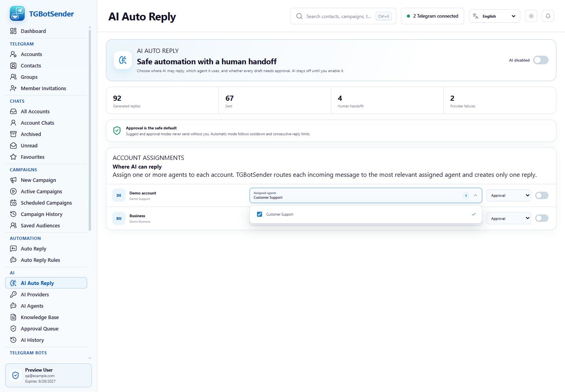
Task: Open Saved Audiences link
Action: (46, 225)
